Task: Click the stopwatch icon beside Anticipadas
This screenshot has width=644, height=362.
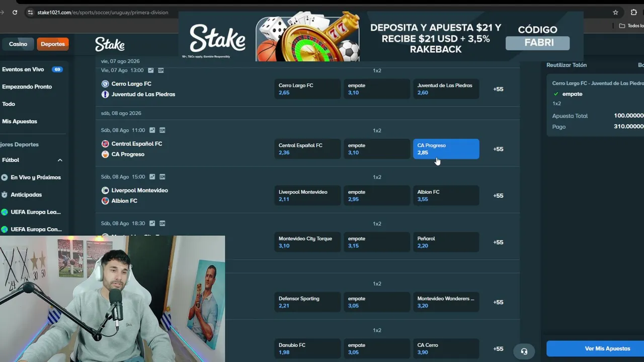Action: click(x=5, y=195)
